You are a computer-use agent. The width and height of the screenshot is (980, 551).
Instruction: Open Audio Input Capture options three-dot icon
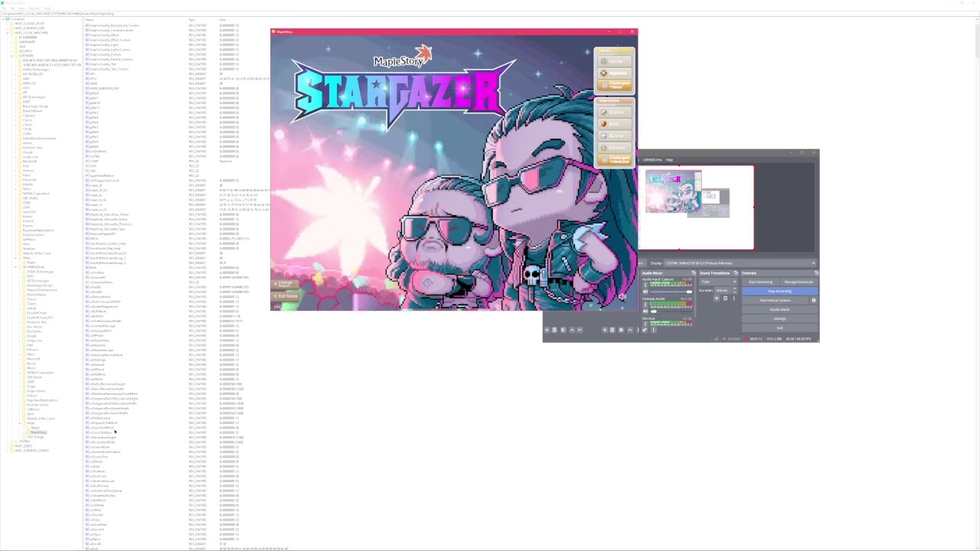point(645,285)
